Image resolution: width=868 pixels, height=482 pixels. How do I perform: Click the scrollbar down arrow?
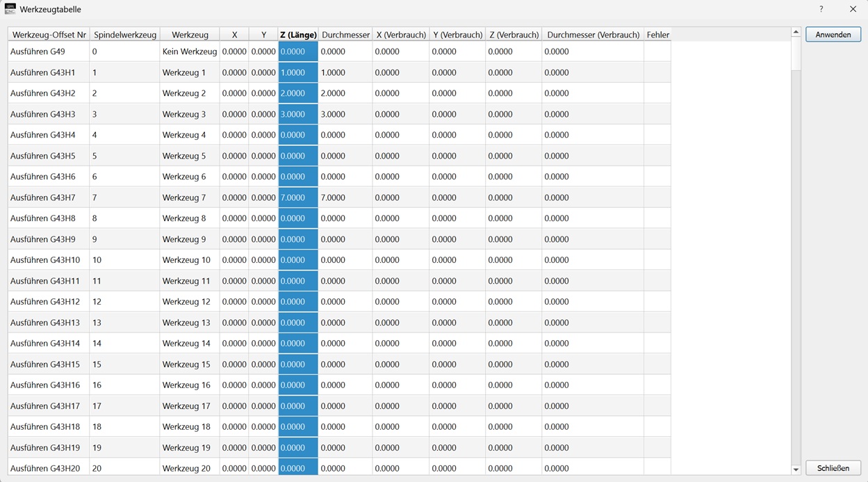click(x=796, y=470)
